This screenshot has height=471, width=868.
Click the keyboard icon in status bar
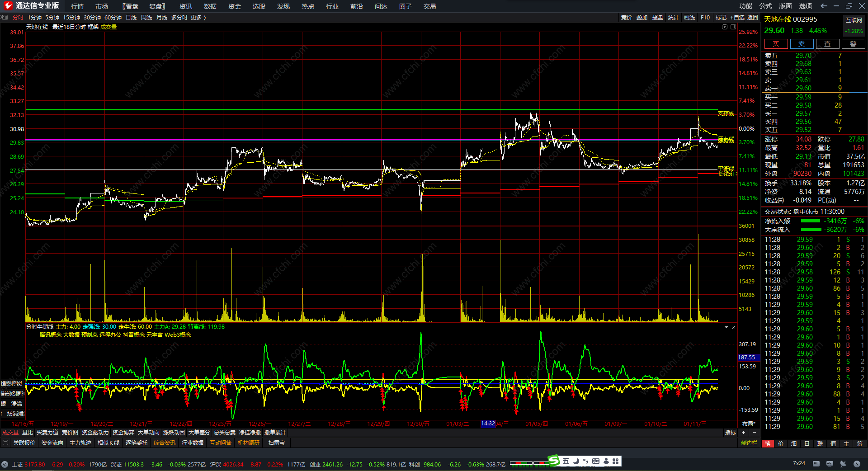tap(816, 464)
